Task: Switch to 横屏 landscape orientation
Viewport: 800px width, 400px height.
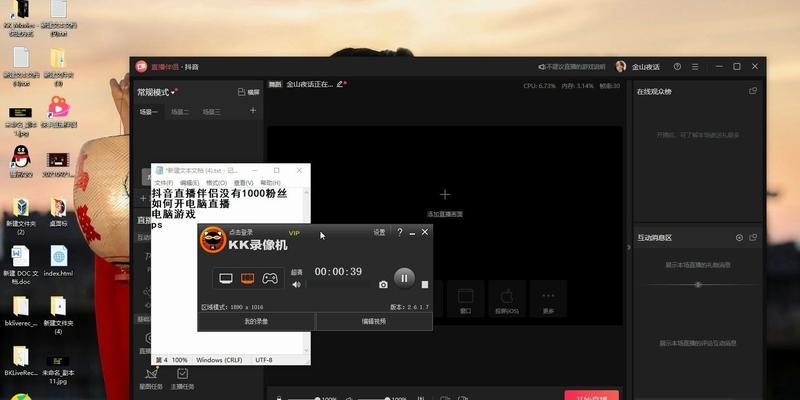Action: tap(248, 92)
